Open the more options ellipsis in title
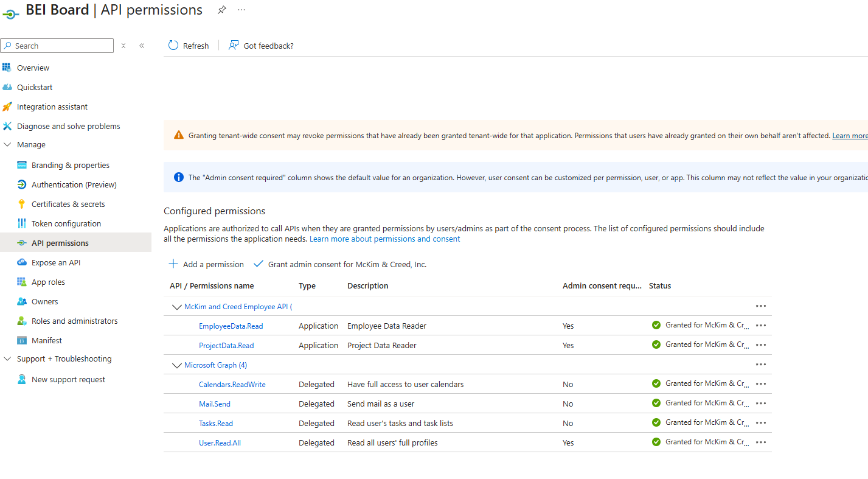 click(241, 10)
